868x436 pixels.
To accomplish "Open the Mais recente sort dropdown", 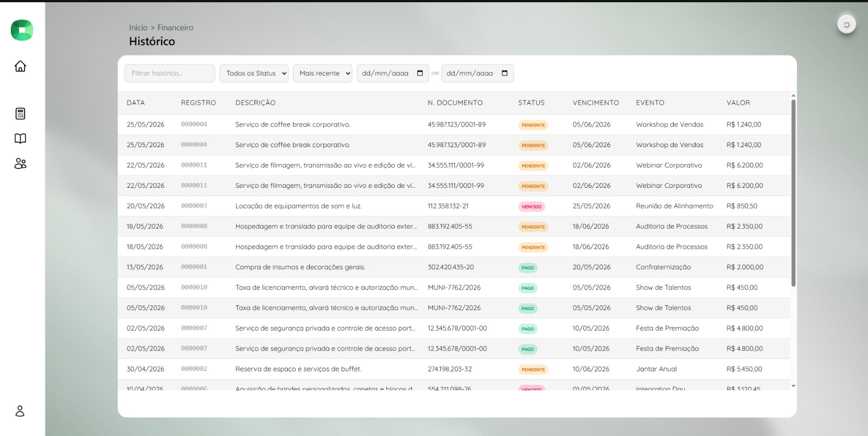I will click(322, 73).
